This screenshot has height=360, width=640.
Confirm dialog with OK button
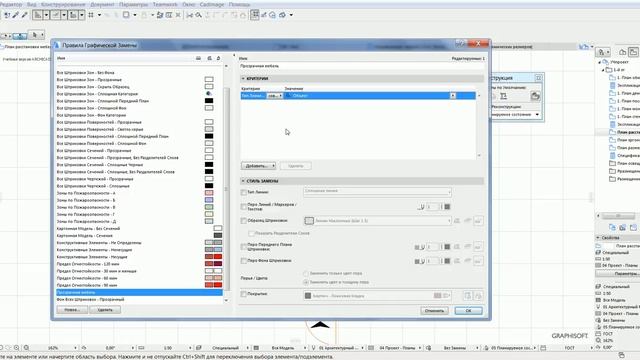click(468, 311)
